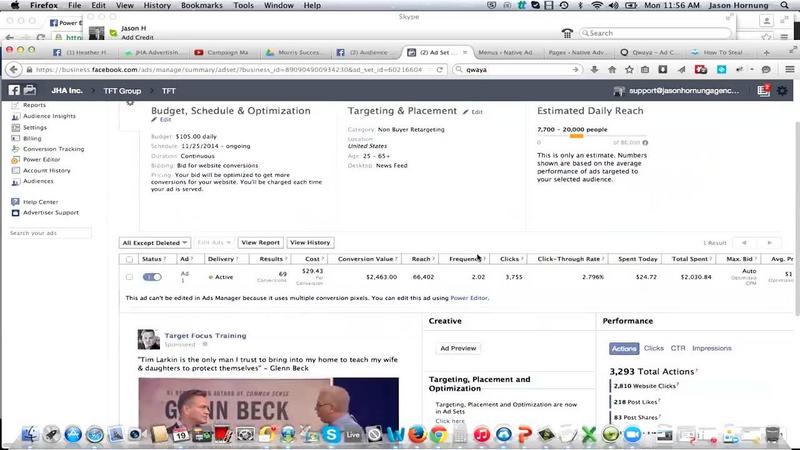Image resolution: width=800 pixels, height=450 pixels.
Task: Open Chrome from the Dock
Action: pyautogui.click(x=438, y=435)
